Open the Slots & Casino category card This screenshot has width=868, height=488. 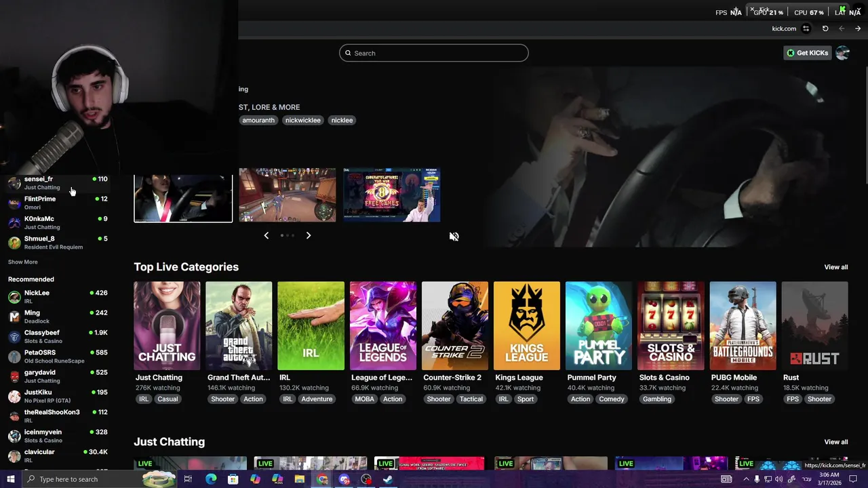click(x=671, y=326)
